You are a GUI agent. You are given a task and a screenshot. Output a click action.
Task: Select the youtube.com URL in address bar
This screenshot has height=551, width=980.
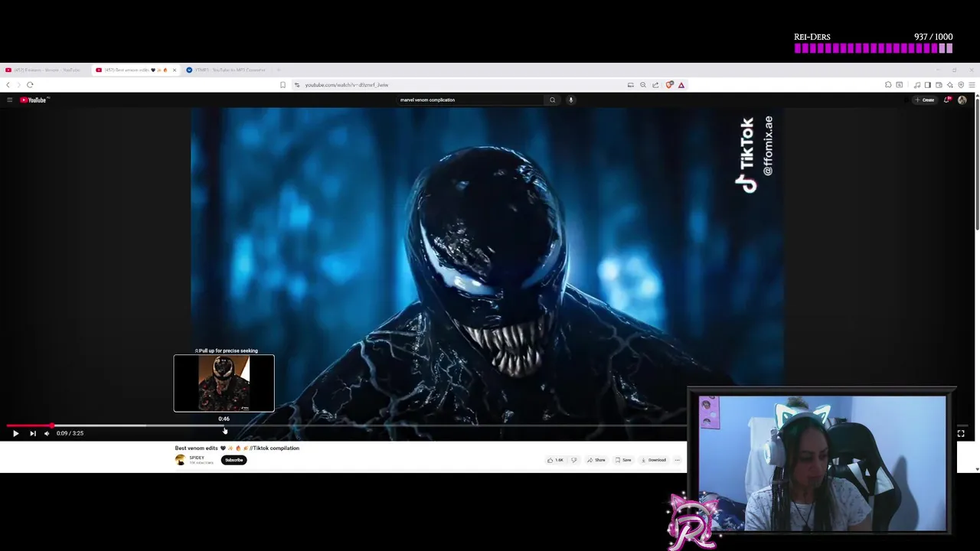click(x=347, y=85)
